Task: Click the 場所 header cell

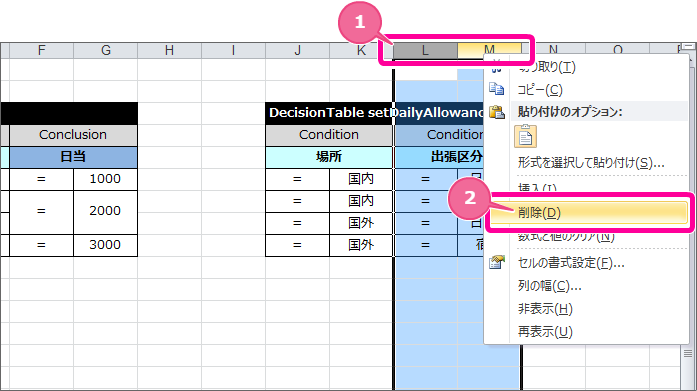Action: [x=329, y=157]
